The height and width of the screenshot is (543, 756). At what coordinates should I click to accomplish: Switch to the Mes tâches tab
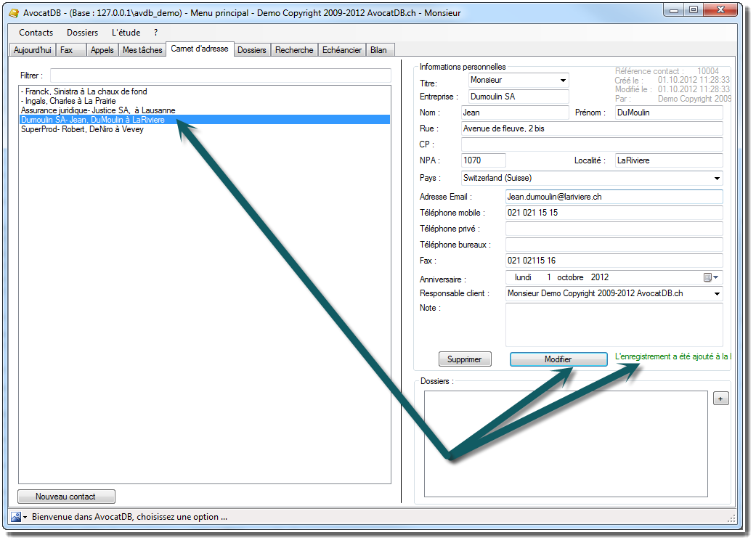(x=142, y=50)
